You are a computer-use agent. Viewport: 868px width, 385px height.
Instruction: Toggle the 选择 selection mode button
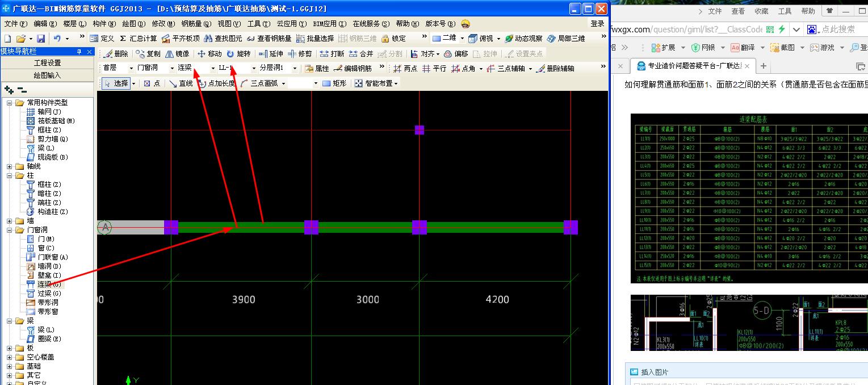pos(116,83)
